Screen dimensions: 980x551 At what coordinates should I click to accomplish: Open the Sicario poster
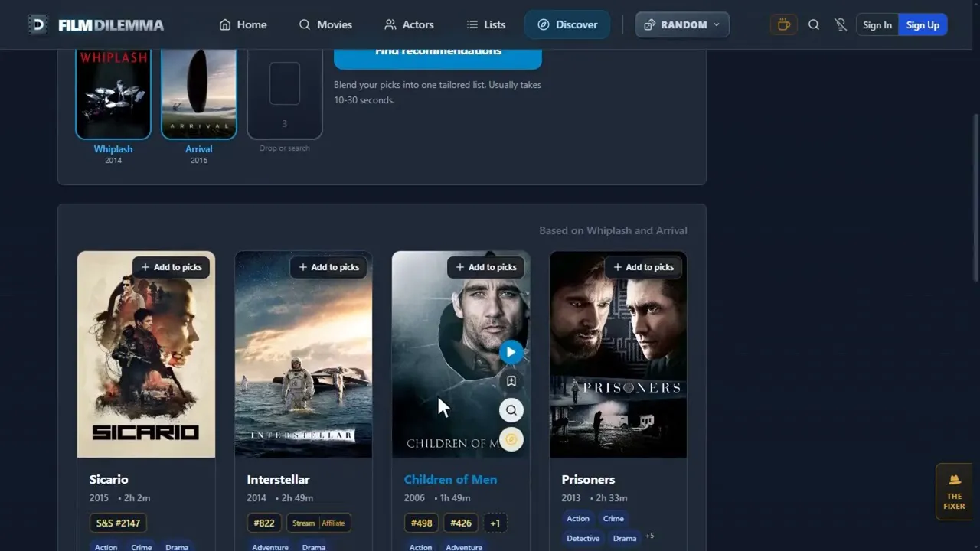tap(146, 354)
